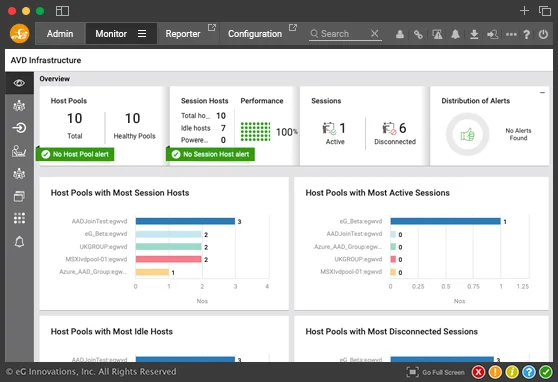Click the green performance dot grid

click(x=256, y=131)
